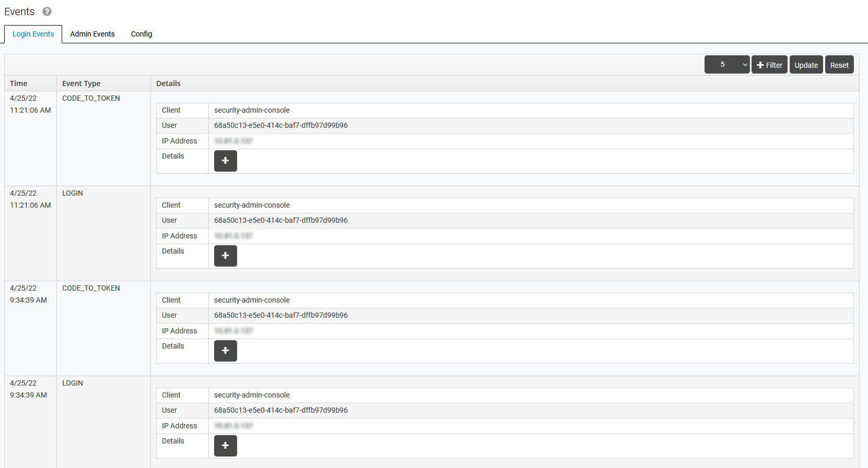Click the Time column header
The height and width of the screenshot is (468, 868).
[19, 83]
